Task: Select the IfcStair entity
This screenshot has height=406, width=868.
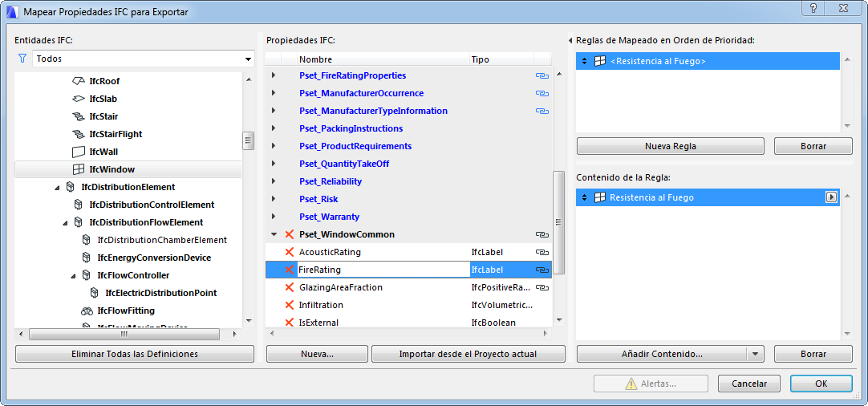Action: (x=103, y=116)
